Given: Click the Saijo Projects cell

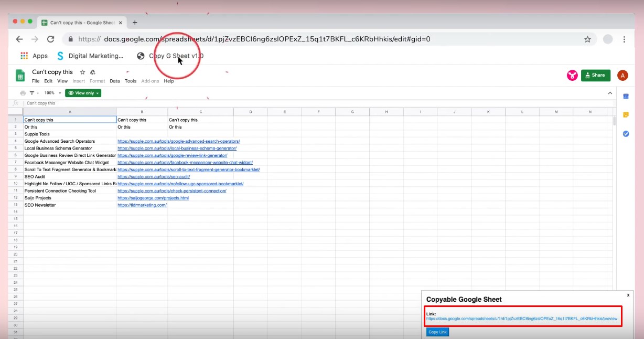Looking at the screenshot, I should (70, 198).
